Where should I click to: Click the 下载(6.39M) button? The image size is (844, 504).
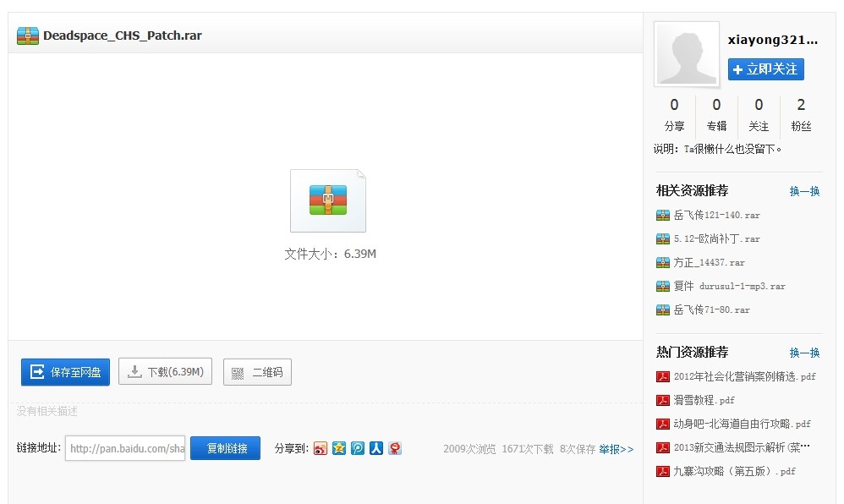(x=165, y=371)
